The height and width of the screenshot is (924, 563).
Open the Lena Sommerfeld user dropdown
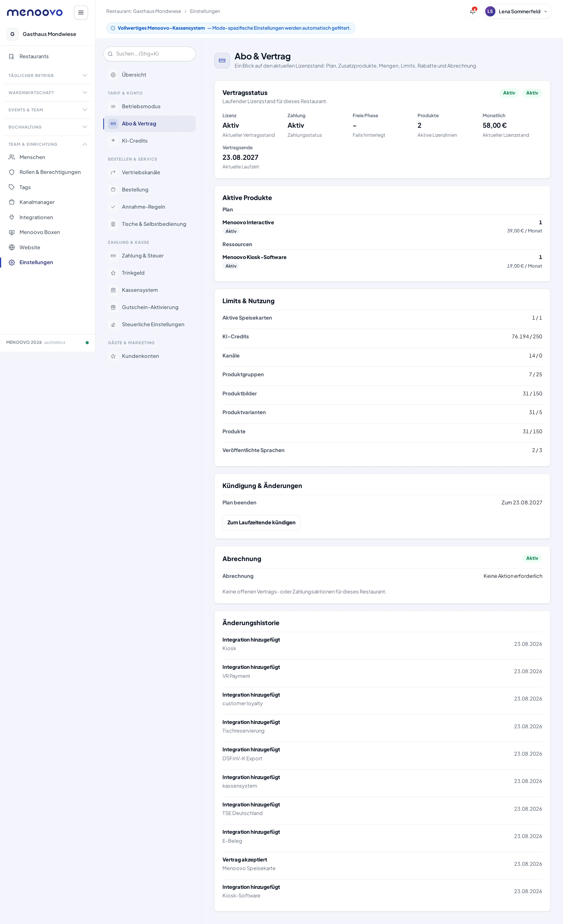[517, 11]
